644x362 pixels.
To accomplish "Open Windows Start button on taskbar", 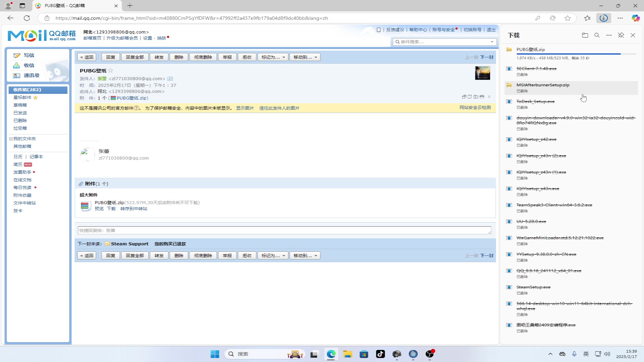I will pyautogui.click(x=215, y=354).
